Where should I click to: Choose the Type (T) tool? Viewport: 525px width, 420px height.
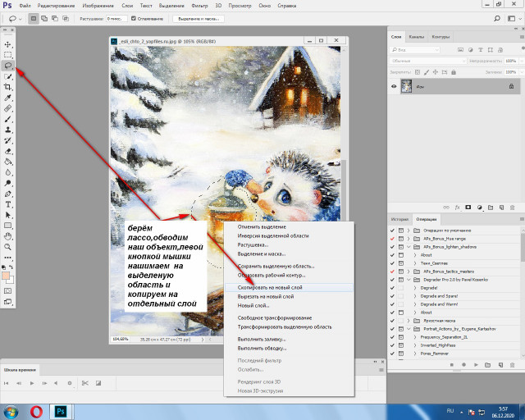8,203
